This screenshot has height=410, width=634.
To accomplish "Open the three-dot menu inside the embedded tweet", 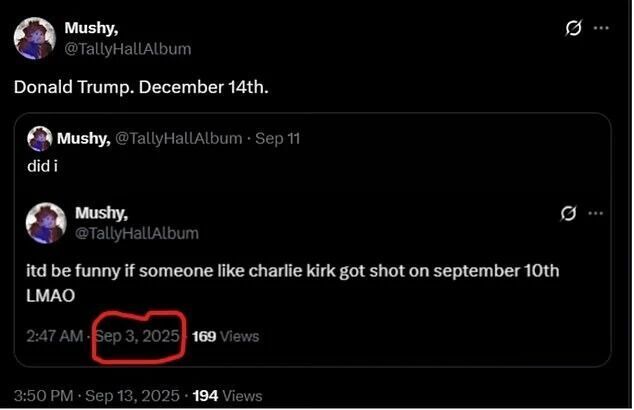I will (596, 213).
